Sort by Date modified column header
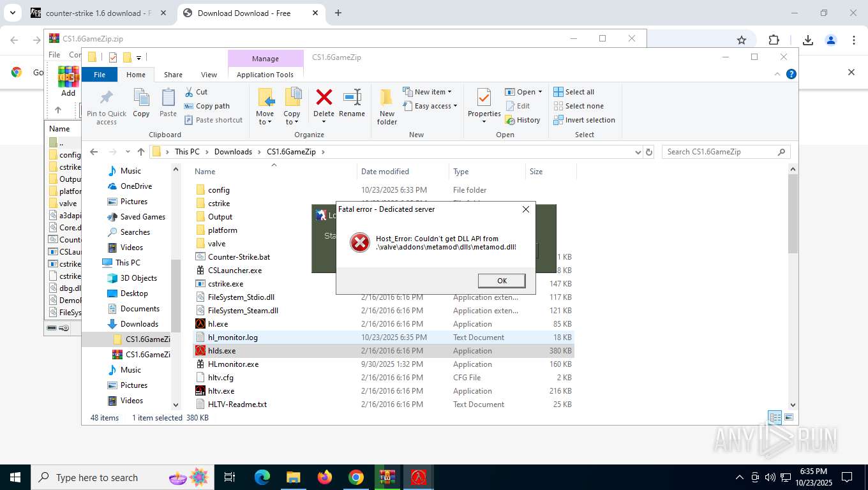This screenshot has width=868, height=490. (403, 172)
